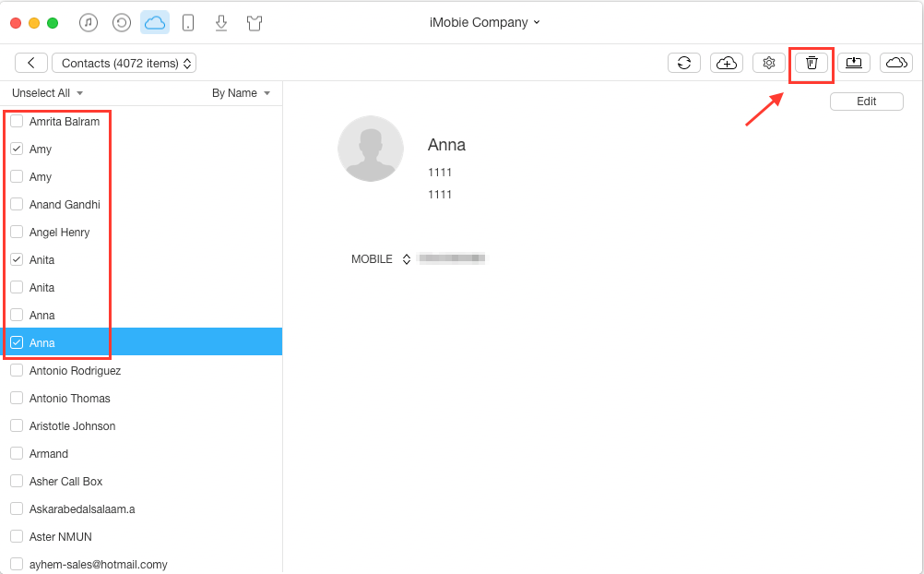The width and height of the screenshot is (924, 574).
Task: Export contacts to computer icon
Action: point(854,63)
